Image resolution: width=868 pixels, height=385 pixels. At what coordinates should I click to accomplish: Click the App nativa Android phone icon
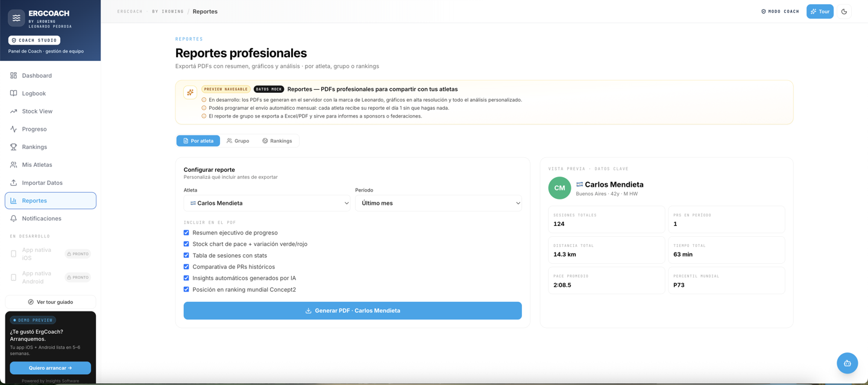point(13,278)
